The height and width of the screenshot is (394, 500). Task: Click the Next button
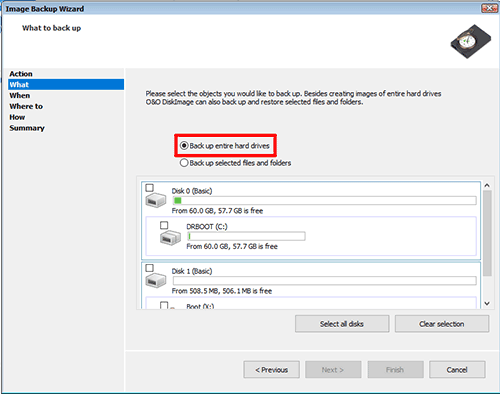333,370
